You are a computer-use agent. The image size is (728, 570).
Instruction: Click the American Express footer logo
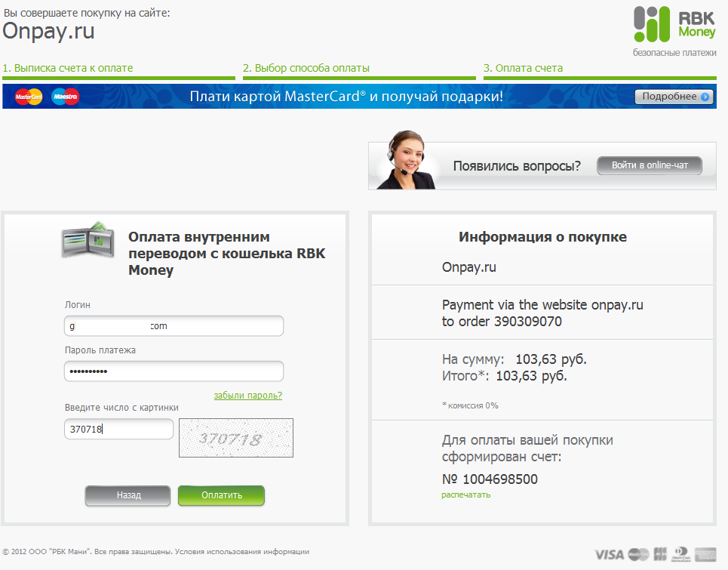pyautogui.click(x=705, y=554)
